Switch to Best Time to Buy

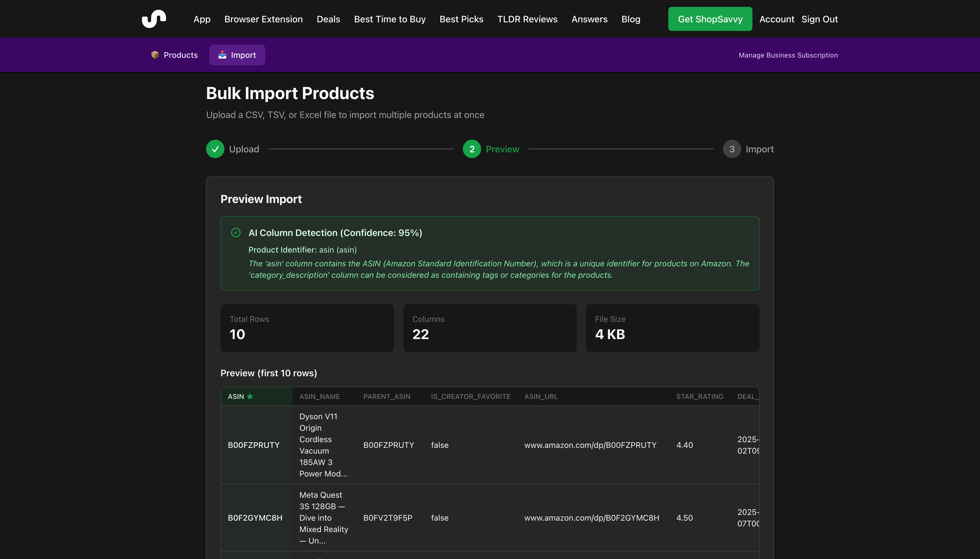pyautogui.click(x=390, y=19)
